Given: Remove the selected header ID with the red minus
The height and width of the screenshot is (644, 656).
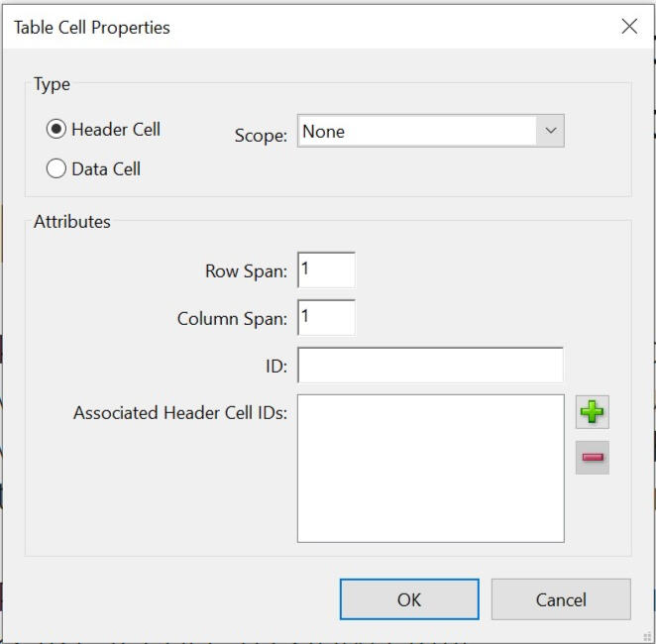Looking at the screenshot, I should 593,457.
